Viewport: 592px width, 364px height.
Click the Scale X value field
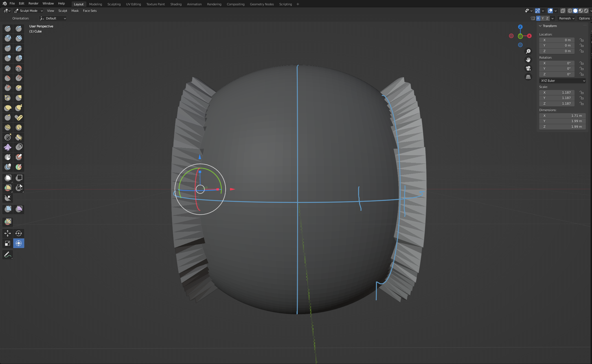click(x=557, y=93)
